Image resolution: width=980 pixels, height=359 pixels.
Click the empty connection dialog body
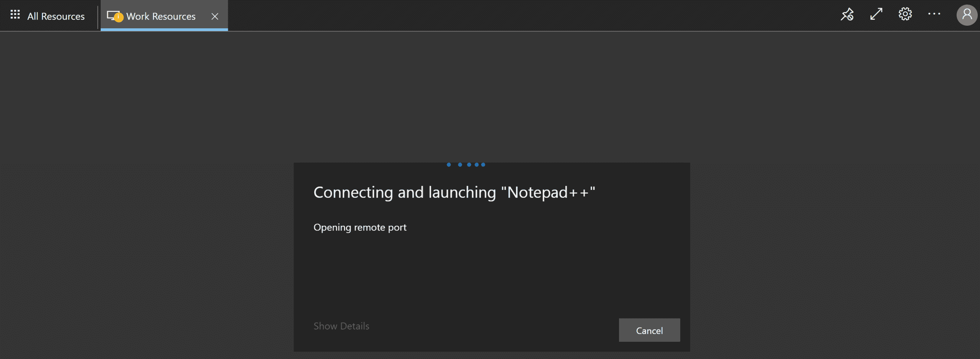[x=492, y=276]
